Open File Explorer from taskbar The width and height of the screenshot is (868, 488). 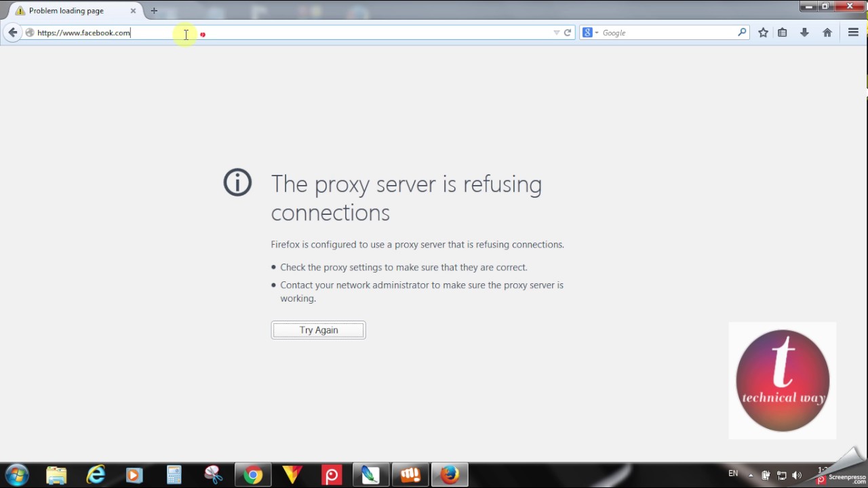56,475
